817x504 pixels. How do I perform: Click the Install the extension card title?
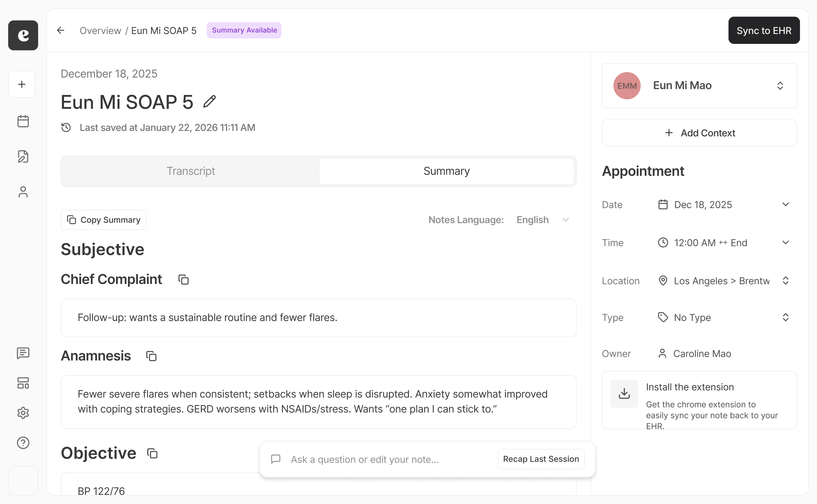tap(690, 387)
